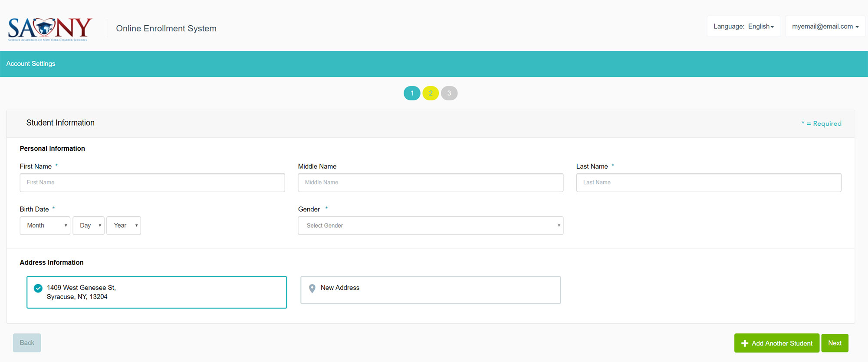Expand the Day dropdown
The width and height of the screenshot is (868, 362).
point(89,226)
